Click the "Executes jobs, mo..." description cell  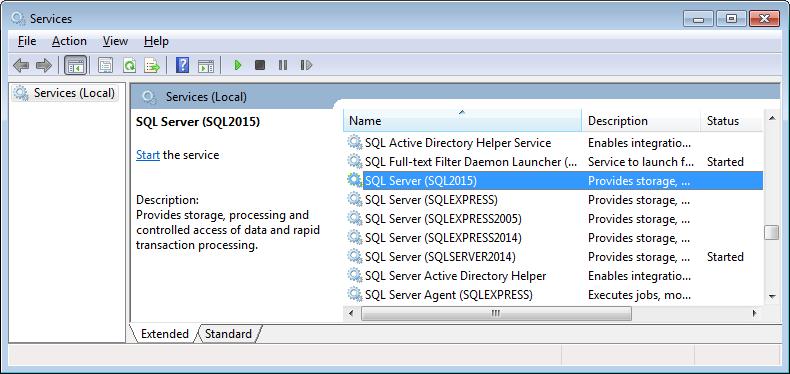639,295
